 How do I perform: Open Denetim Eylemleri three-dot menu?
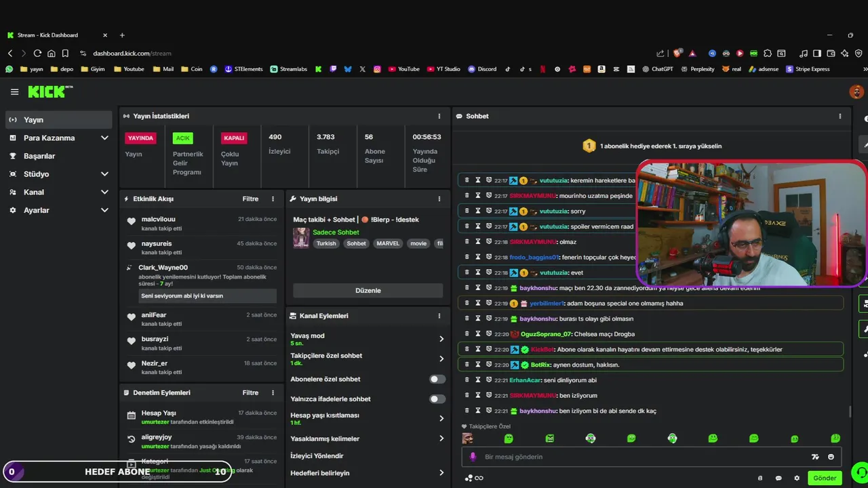click(x=273, y=392)
